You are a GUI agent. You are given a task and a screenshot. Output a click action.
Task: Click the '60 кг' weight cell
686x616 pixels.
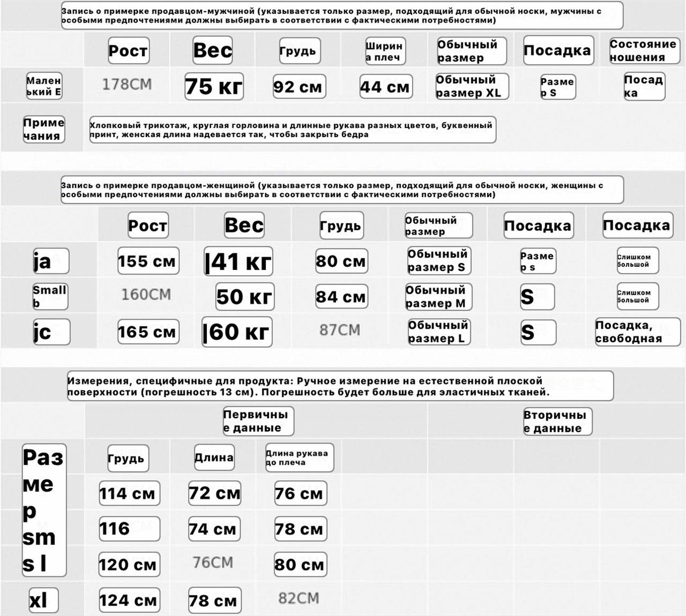click(237, 332)
